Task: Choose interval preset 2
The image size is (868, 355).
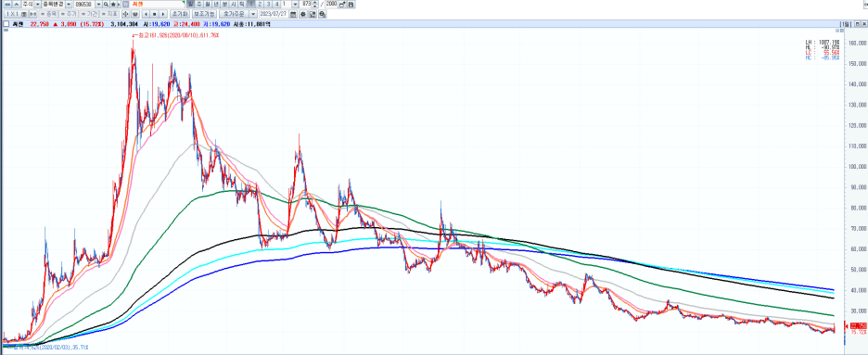Action: 260,4
